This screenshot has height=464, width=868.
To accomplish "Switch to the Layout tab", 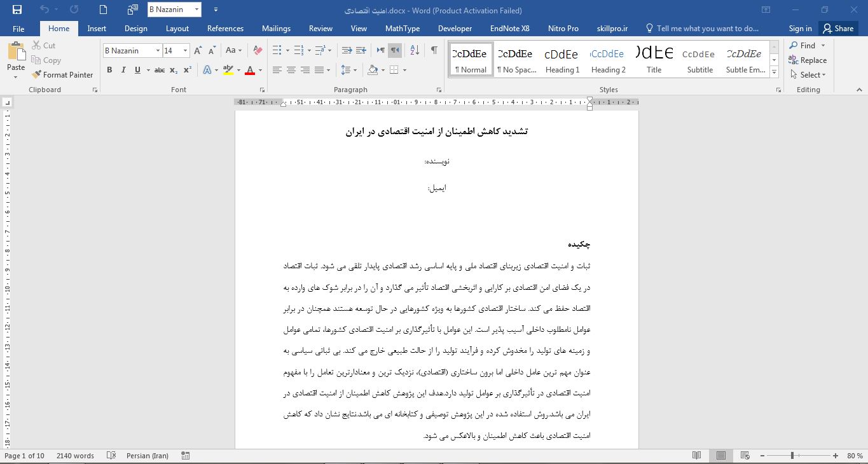I will [x=177, y=29].
